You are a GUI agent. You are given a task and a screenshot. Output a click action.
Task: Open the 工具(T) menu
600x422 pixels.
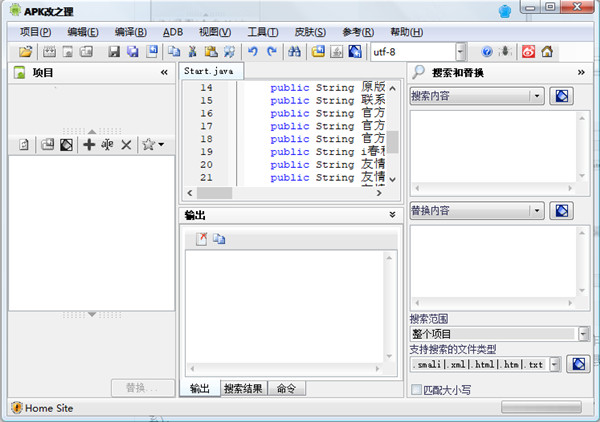click(263, 32)
